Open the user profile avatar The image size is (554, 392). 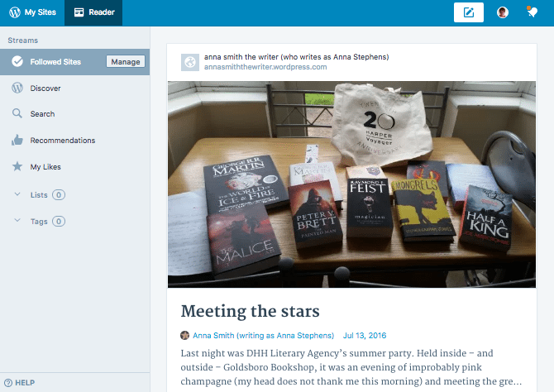coord(503,12)
